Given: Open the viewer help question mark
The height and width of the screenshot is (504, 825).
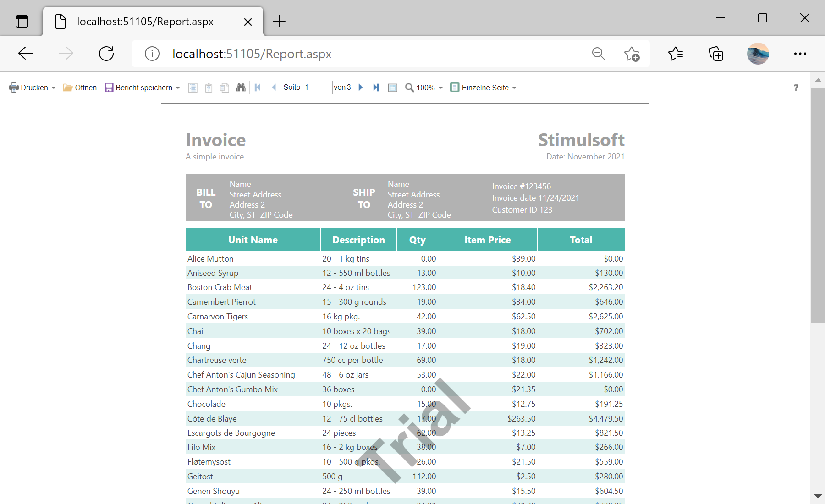Looking at the screenshot, I should [x=796, y=88].
